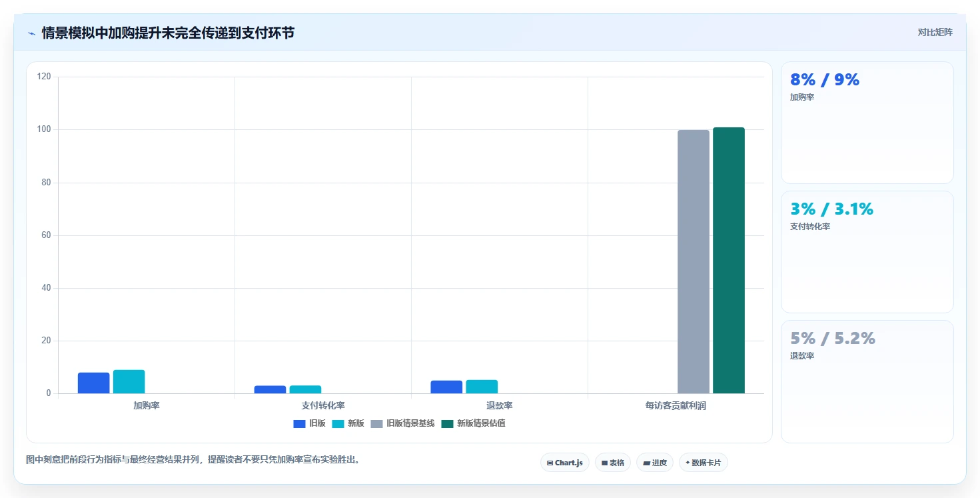Click the 20 y-axis tick label
980x498 pixels.
(x=46, y=341)
